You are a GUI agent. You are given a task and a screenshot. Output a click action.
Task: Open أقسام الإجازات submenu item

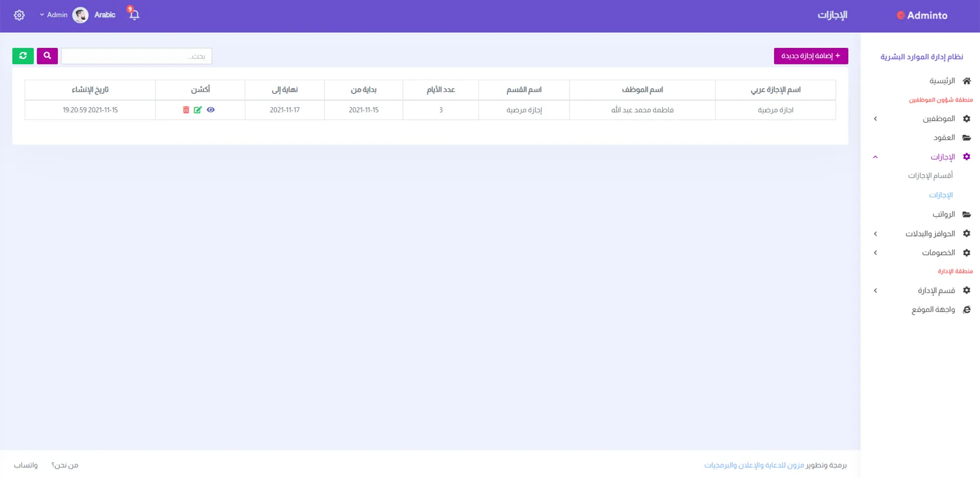click(x=930, y=176)
